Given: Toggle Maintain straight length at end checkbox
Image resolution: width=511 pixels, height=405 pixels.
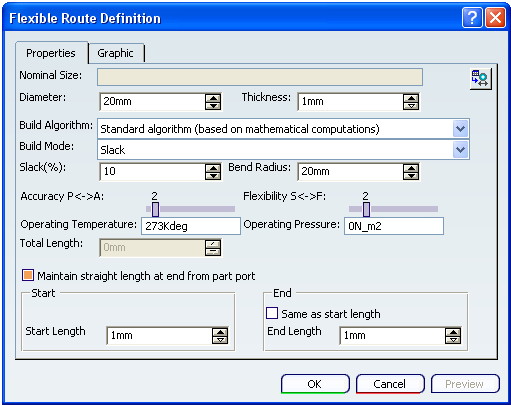Looking at the screenshot, I should coord(28,275).
